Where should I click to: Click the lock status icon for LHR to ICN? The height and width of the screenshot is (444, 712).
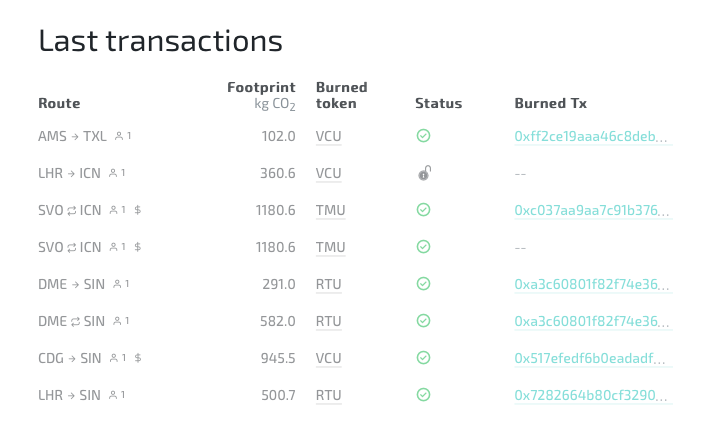pyautogui.click(x=424, y=173)
